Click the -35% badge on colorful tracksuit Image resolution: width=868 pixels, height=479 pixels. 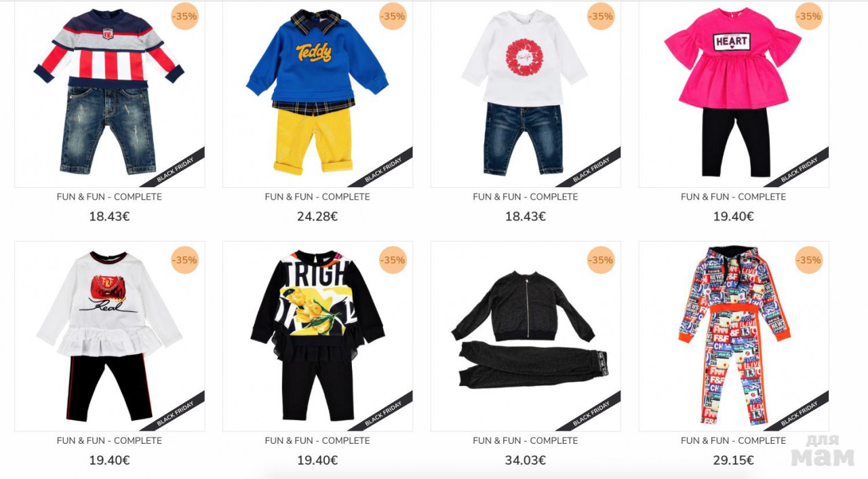tap(808, 260)
